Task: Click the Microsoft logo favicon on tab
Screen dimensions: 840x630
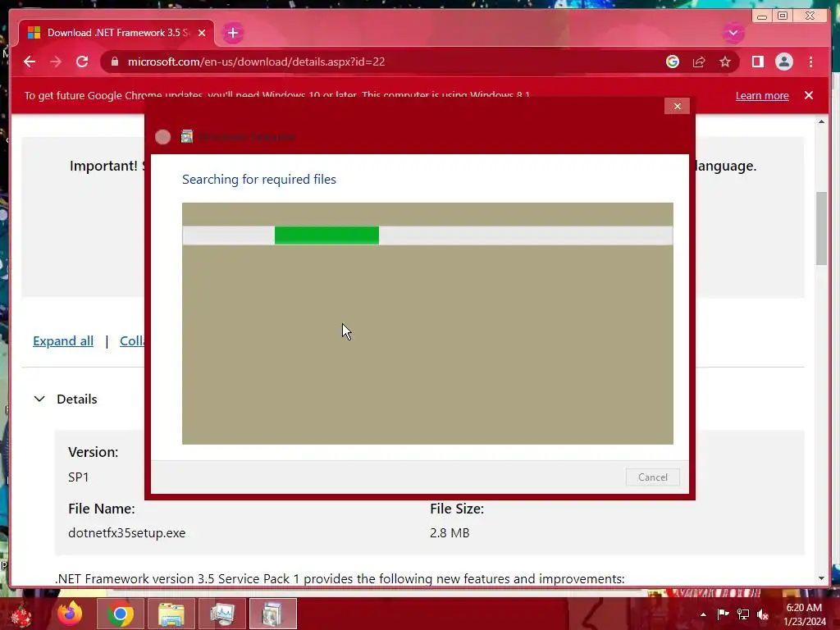Action: (34, 33)
